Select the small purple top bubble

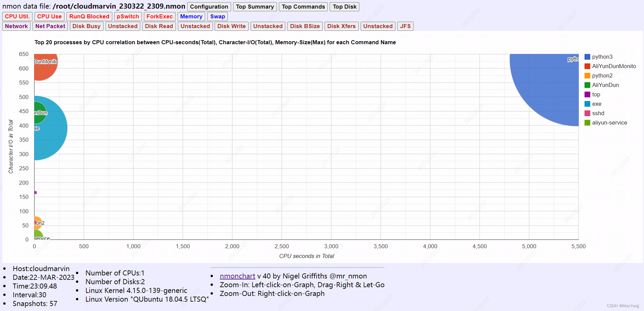point(36,193)
